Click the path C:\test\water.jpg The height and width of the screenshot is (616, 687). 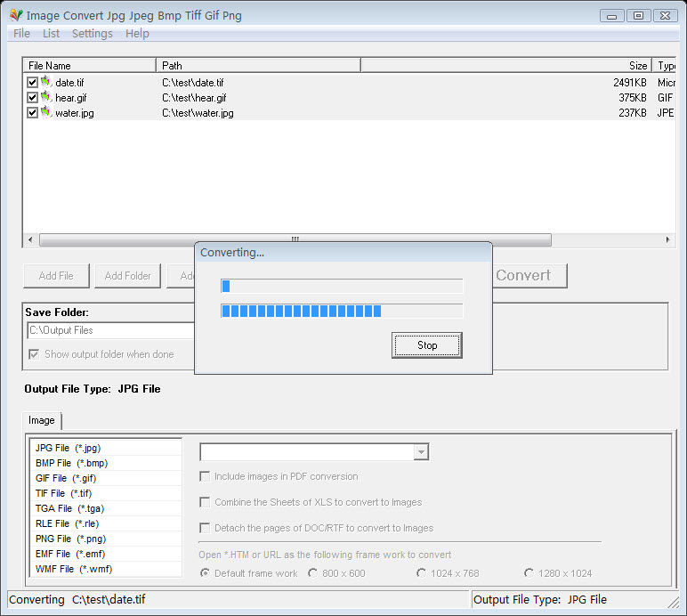tap(198, 113)
